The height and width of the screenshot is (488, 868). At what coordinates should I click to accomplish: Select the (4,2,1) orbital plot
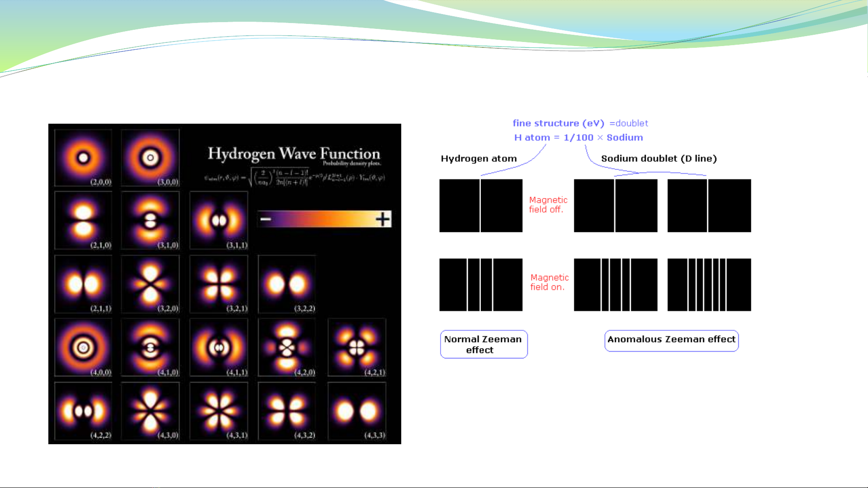pos(357,348)
